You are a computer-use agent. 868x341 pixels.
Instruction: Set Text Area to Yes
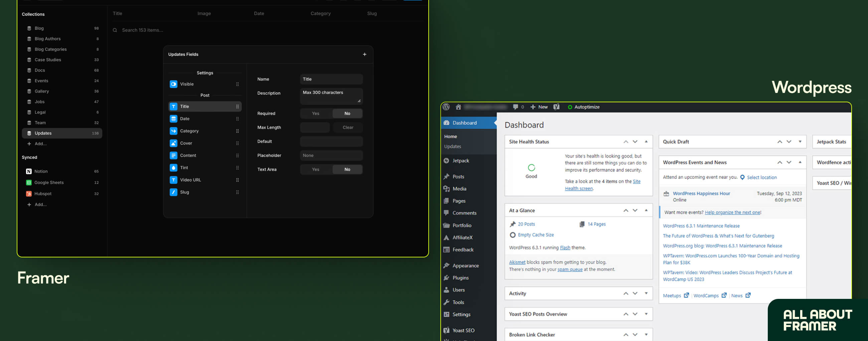click(316, 169)
